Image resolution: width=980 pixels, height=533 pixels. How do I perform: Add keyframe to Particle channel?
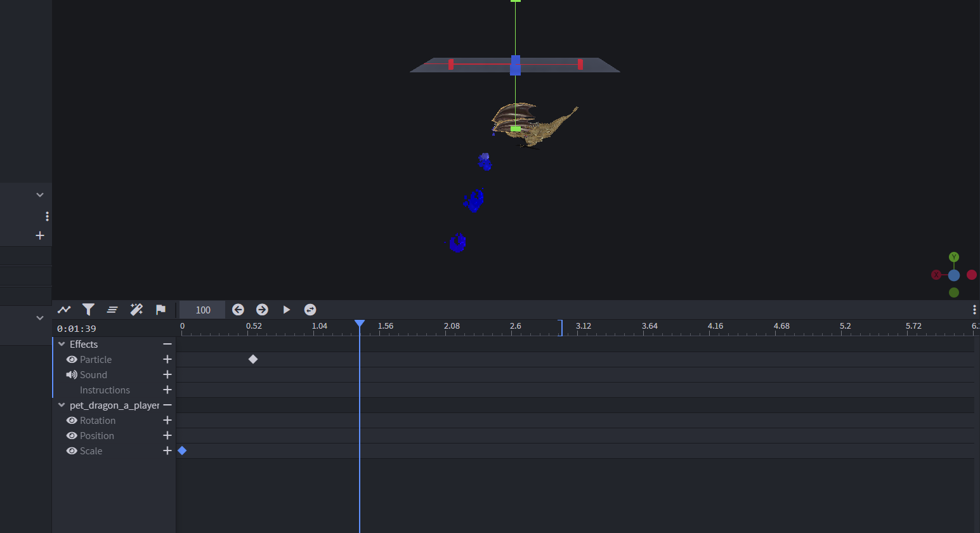pyautogui.click(x=167, y=359)
